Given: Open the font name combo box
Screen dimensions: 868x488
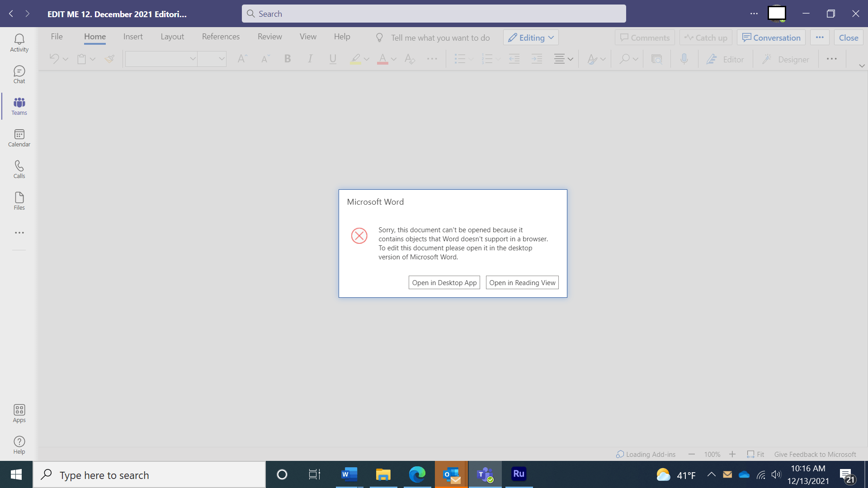Looking at the screenshot, I should click(x=161, y=59).
